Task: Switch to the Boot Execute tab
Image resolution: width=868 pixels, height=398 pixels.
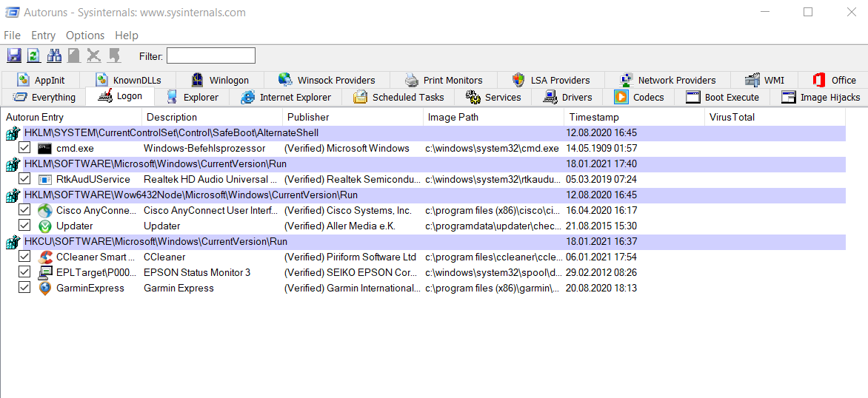Action: tap(722, 98)
